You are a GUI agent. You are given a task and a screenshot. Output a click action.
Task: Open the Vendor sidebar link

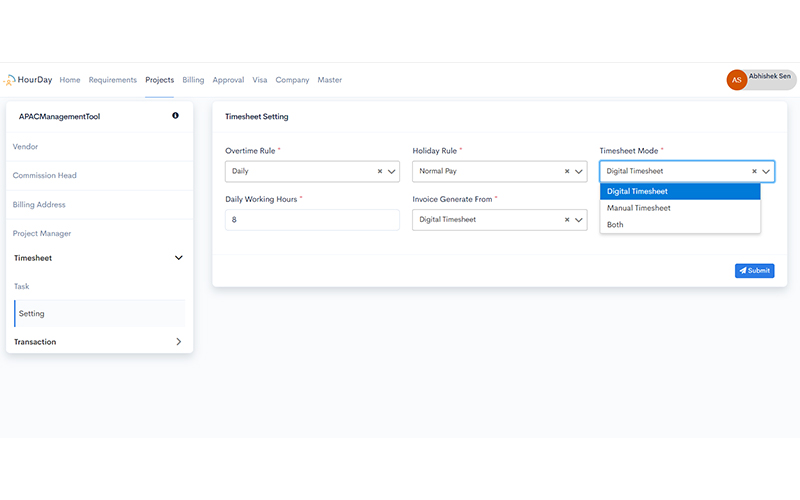pos(26,146)
